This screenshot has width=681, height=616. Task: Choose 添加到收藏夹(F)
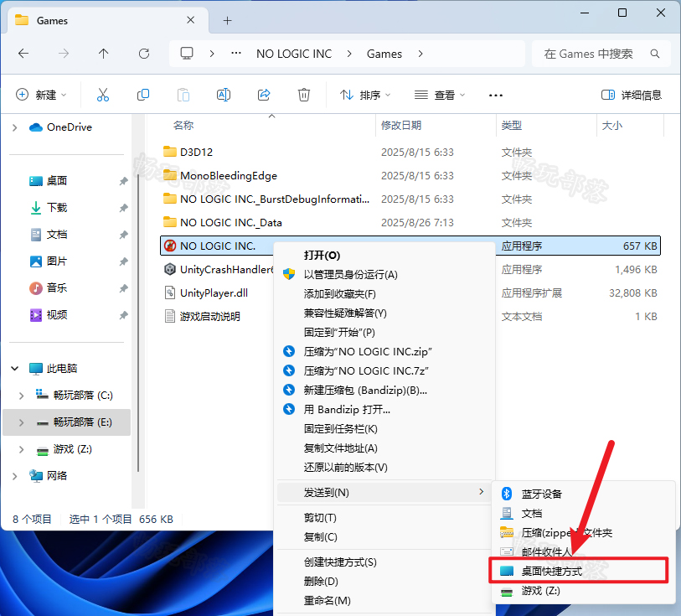[x=339, y=294]
